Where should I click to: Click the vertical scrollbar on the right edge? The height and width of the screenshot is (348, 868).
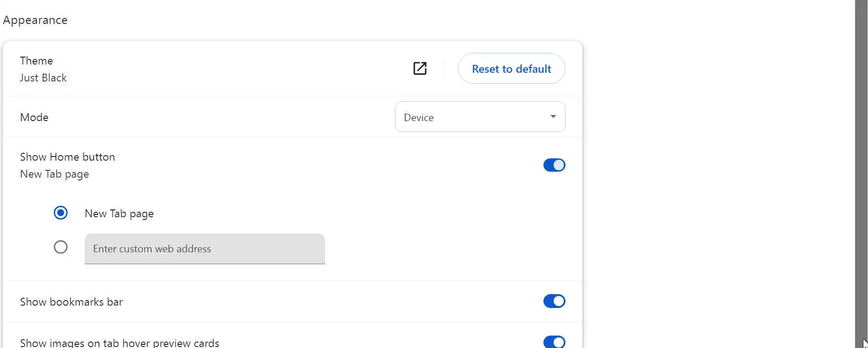(x=861, y=174)
